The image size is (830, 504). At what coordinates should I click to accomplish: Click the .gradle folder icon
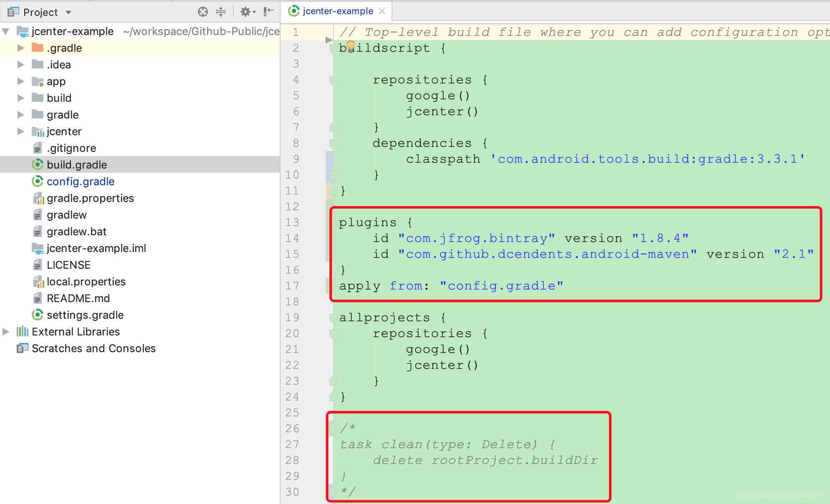pyautogui.click(x=38, y=48)
